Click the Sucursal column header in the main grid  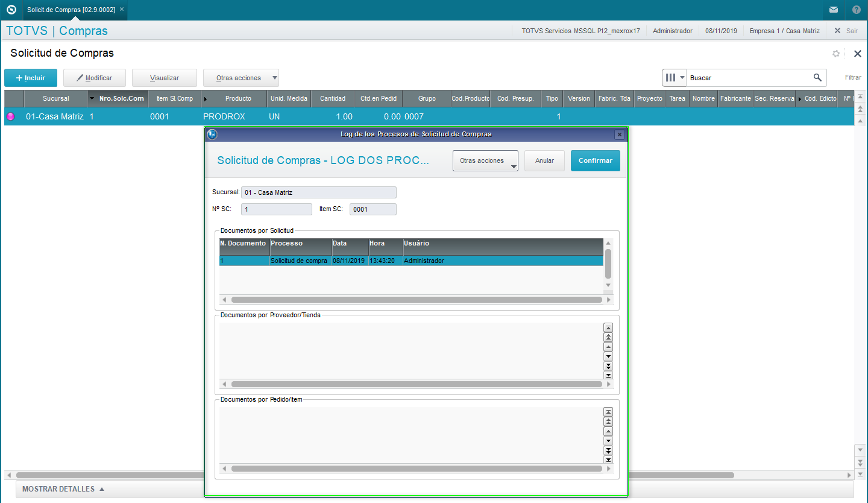click(x=55, y=98)
